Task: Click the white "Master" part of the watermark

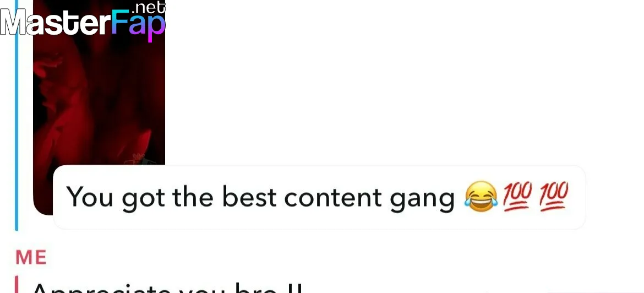Action: click(56, 22)
